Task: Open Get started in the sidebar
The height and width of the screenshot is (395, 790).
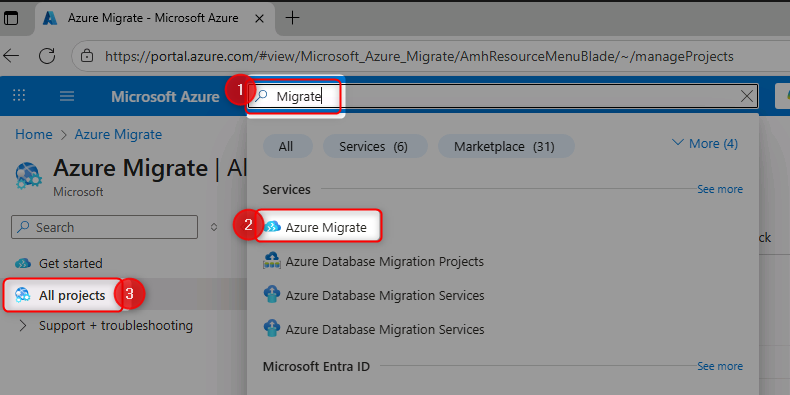Action: (71, 264)
